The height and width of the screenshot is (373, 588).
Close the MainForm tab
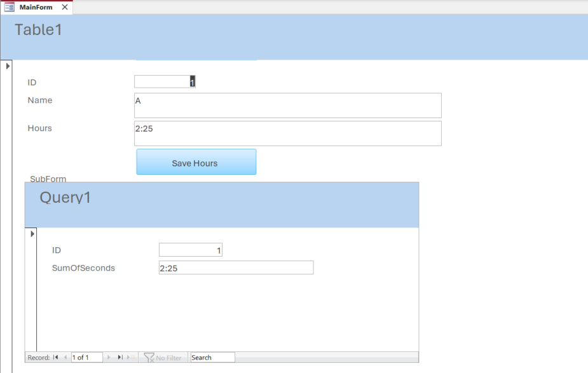(65, 7)
